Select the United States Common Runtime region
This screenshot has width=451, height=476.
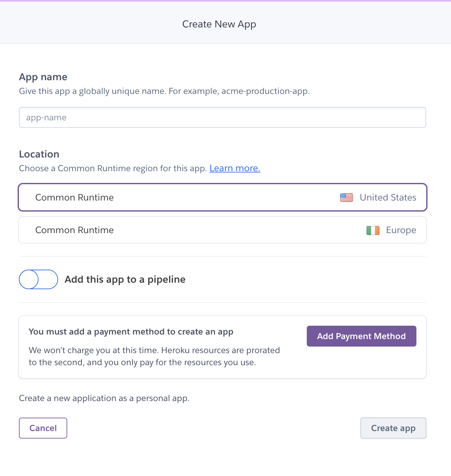point(223,198)
